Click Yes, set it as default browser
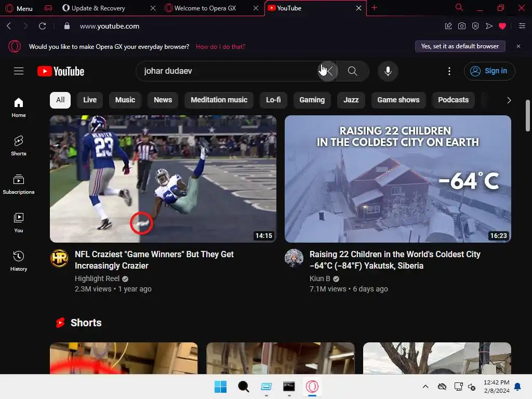The height and width of the screenshot is (399, 532). point(460,46)
